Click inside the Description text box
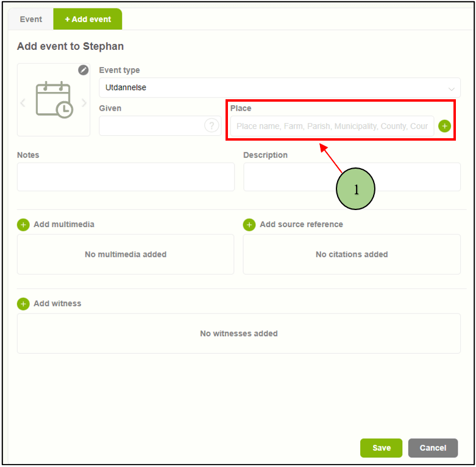This screenshot has width=476, height=467. [x=352, y=177]
